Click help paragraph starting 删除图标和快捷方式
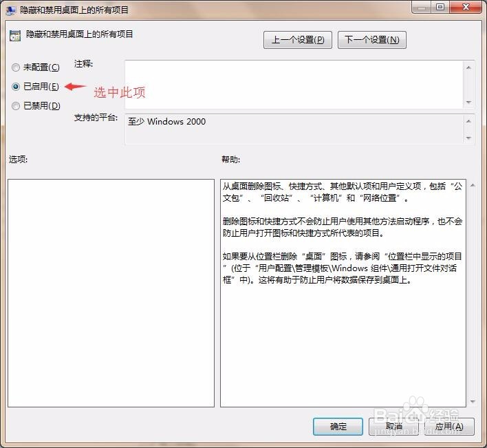The height and width of the screenshot is (448, 487). point(343,227)
